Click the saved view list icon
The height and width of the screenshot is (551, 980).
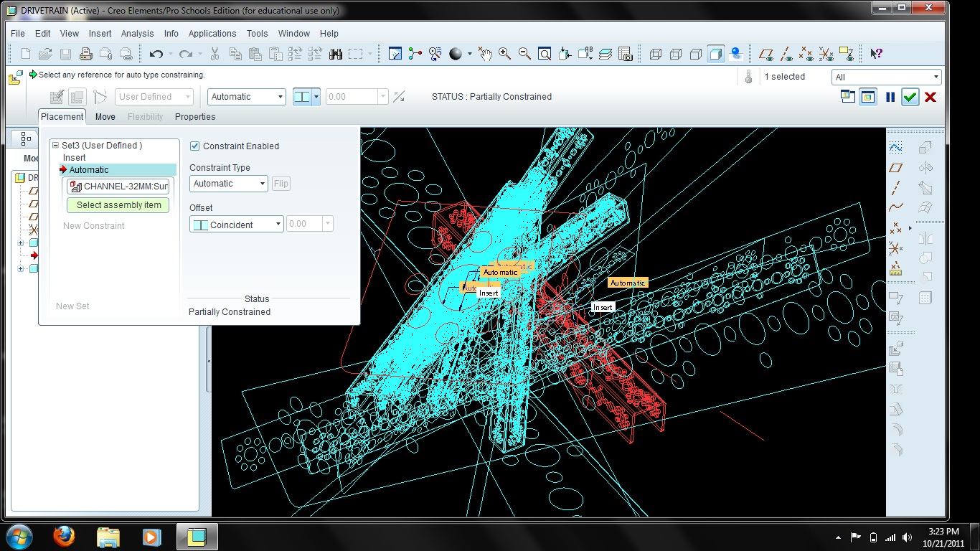pos(585,54)
